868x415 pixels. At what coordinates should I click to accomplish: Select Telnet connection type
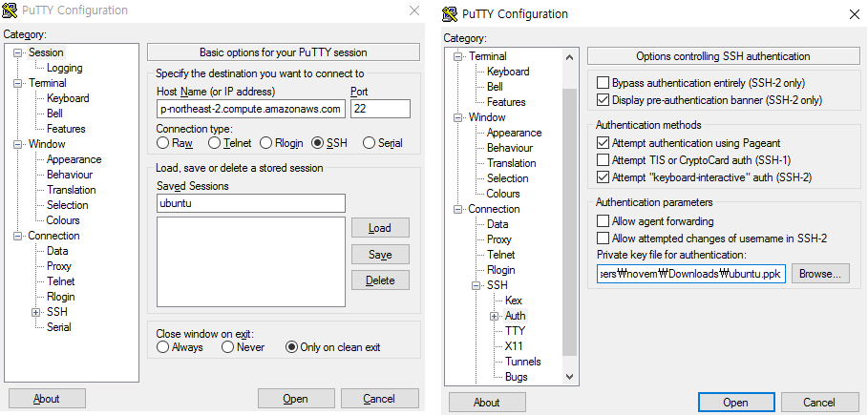[214, 143]
